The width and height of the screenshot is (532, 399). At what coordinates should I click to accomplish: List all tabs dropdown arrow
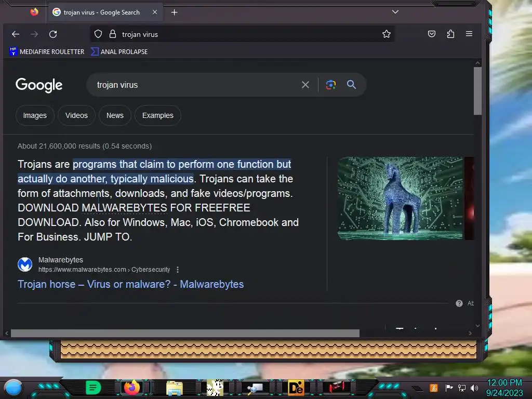pyautogui.click(x=395, y=11)
